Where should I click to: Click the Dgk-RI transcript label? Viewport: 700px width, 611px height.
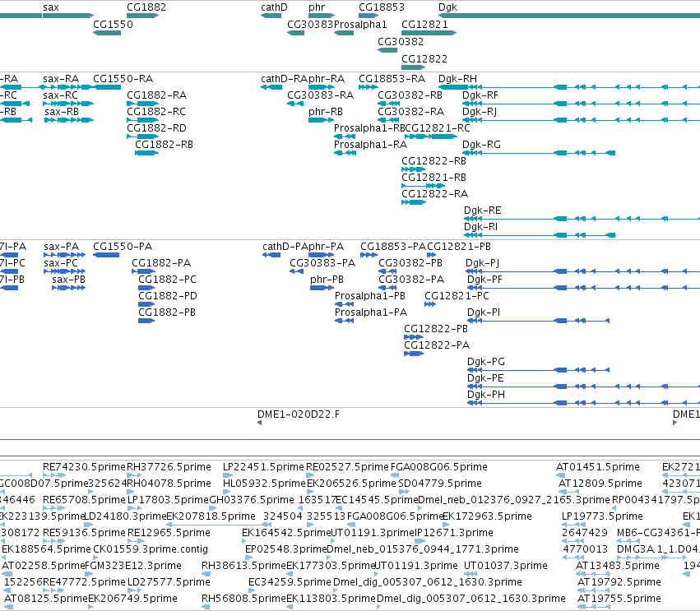(x=481, y=227)
